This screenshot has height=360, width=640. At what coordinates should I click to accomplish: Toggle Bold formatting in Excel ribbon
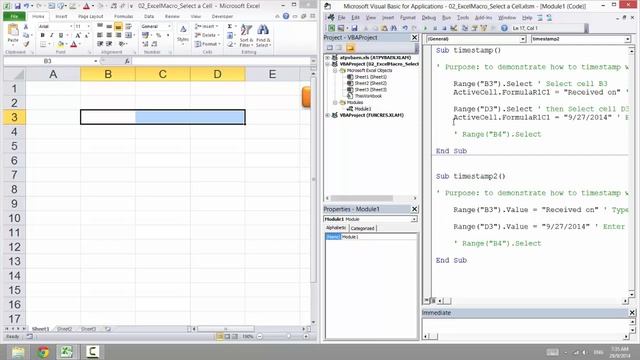pos(42,36)
